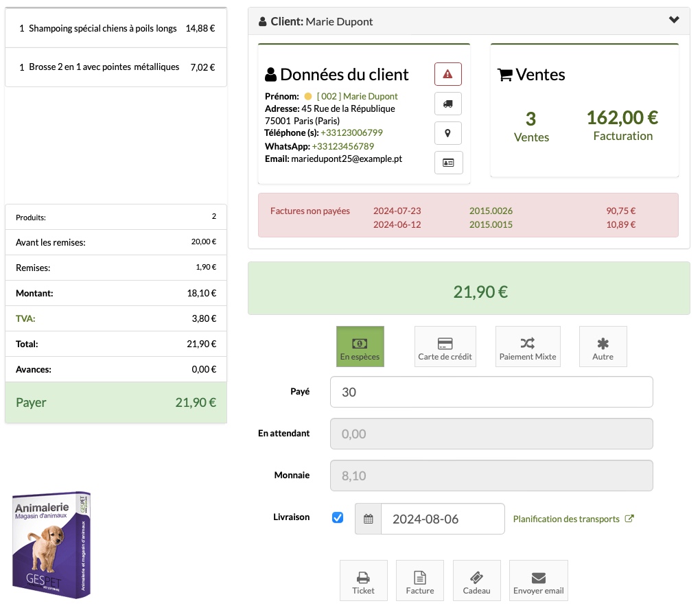This screenshot has height=610, width=700.
Task: Choose Carte de crédit payment method
Action: point(445,347)
